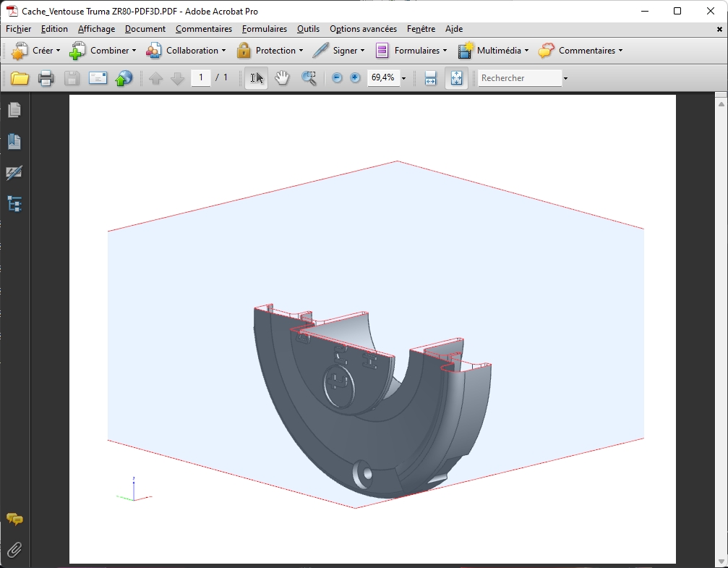Open the Bookmarks panel
This screenshot has width=728, height=568.
[14, 142]
